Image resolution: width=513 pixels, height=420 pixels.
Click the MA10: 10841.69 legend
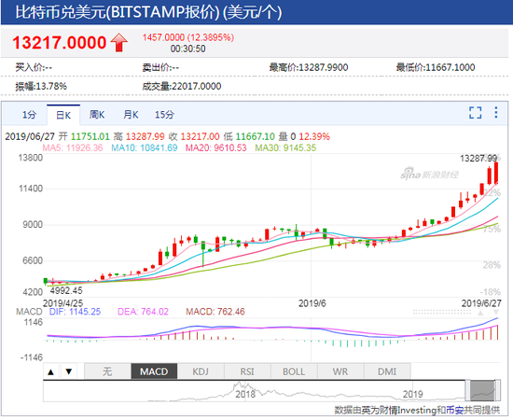point(145,148)
